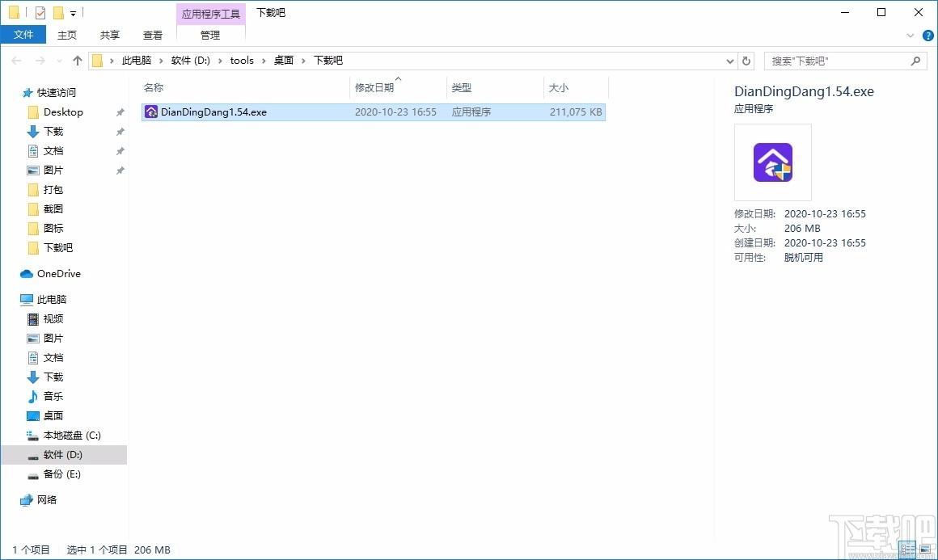Screen dimensions: 938x560
Task: Click the properties checkmark icon in title bar
Action: click(x=40, y=13)
